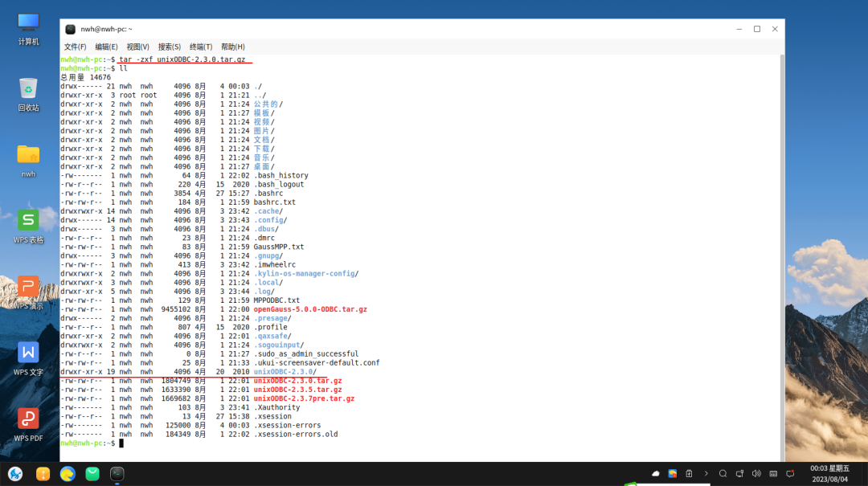The width and height of the screenshot is (868, 486).
Task: Click the colorful tray icon beside the cloud
Action: (x=673, y=474)
